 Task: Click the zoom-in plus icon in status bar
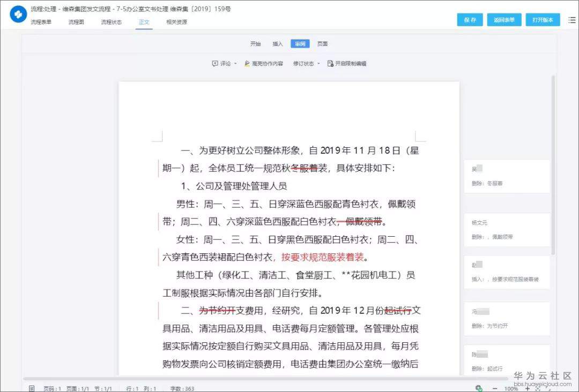528,387
